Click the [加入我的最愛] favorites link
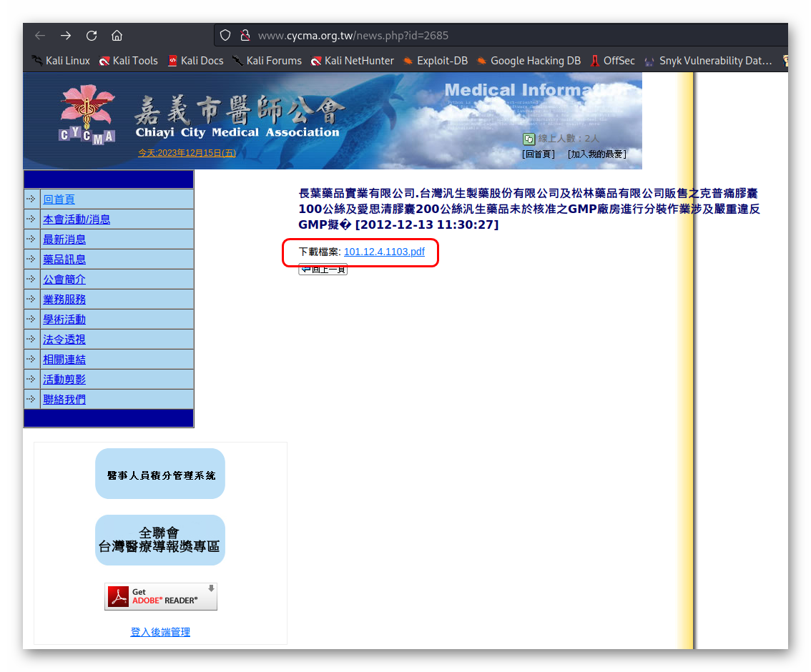Screen dimensions: 811x672 coord(597,154)
